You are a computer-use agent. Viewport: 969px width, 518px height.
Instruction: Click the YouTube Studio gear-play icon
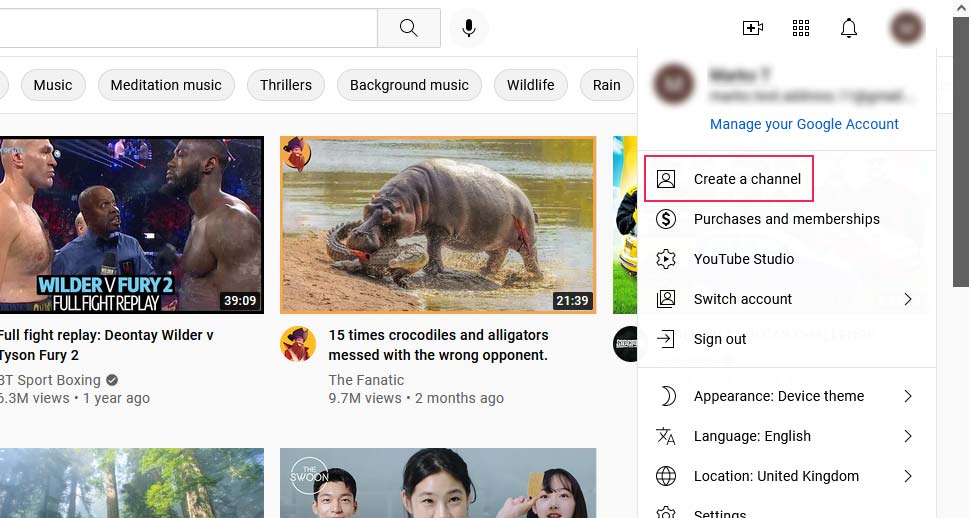[x=666, y=259]
